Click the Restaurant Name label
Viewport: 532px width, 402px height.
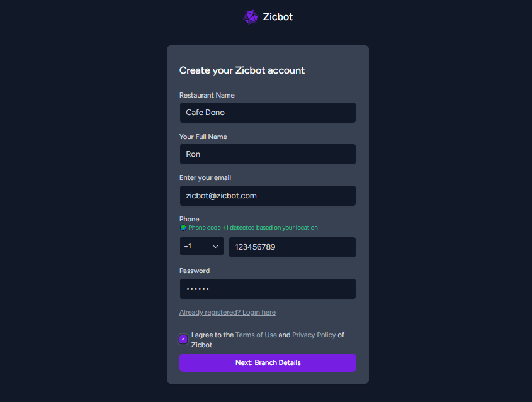(207, 96)
